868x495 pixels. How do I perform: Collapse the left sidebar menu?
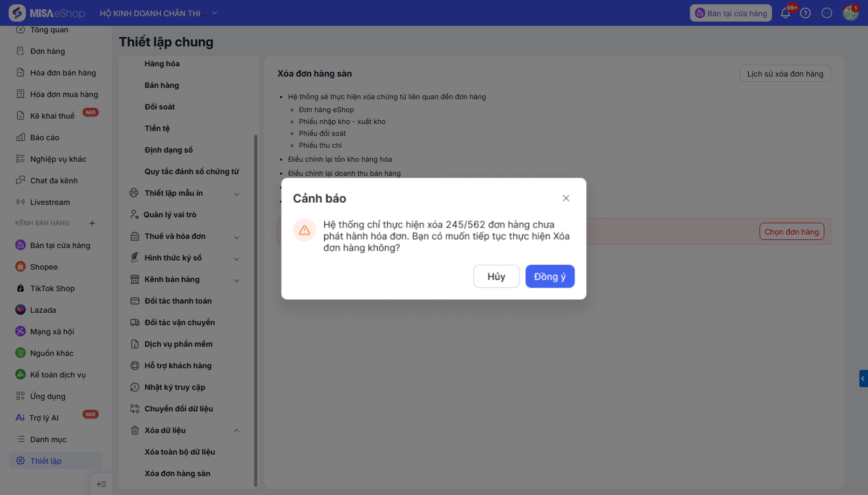101,484
